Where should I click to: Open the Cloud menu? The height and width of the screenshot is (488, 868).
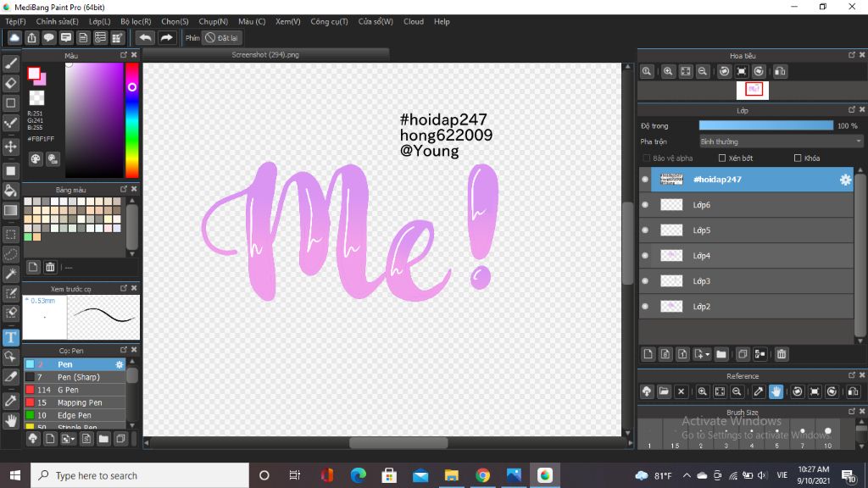click(414, 21)
